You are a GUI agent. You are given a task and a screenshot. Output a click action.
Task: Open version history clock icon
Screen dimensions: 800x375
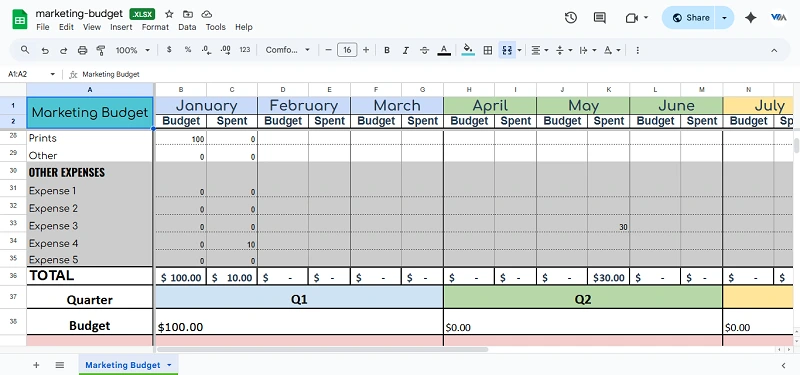[570, 18]
